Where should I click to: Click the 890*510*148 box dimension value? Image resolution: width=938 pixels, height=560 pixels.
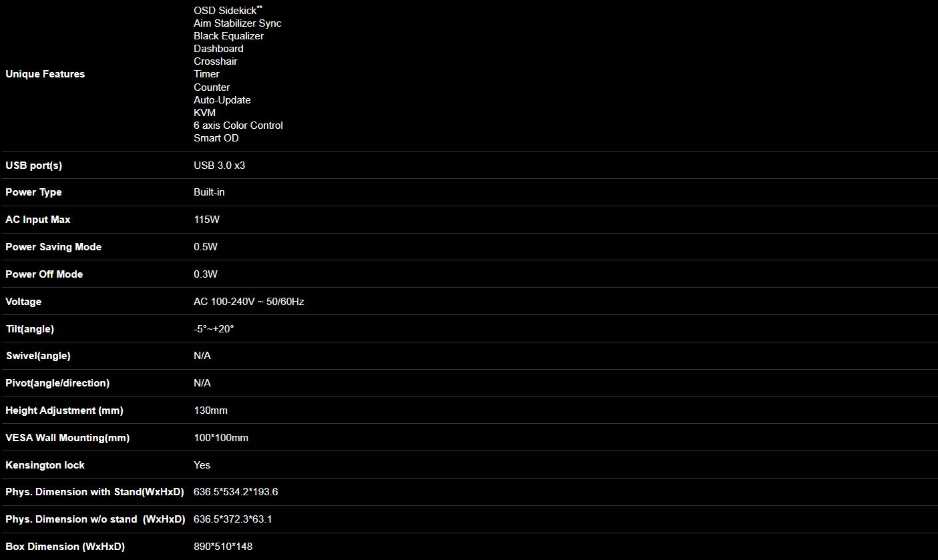[222, 547]
